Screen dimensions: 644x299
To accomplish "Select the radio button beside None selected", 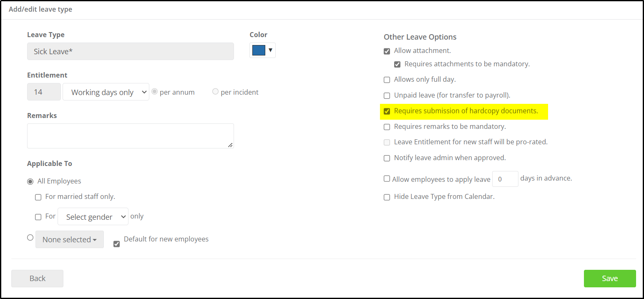I will (30, 237).
